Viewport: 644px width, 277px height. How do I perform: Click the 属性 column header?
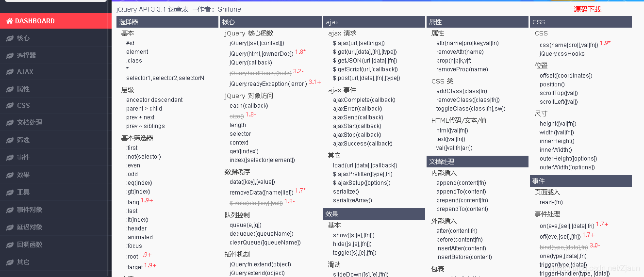point(478,22)
